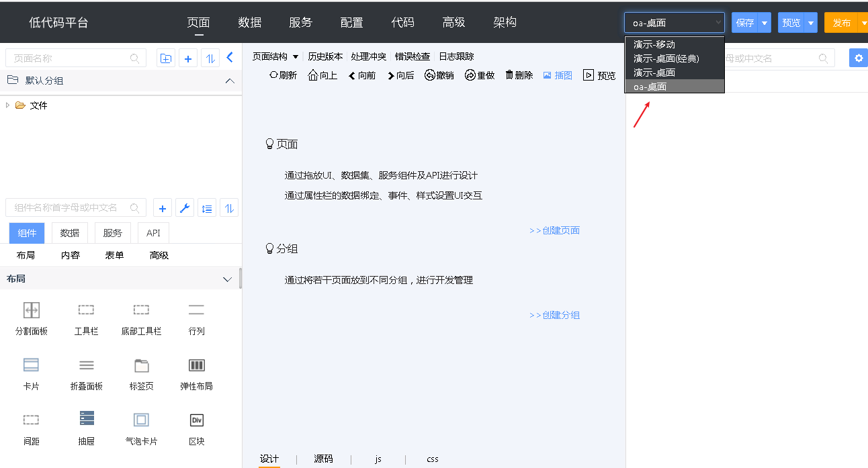Switch to the API tab
Image resolution: width=868 pixels, height=468 pixels.
153,233
